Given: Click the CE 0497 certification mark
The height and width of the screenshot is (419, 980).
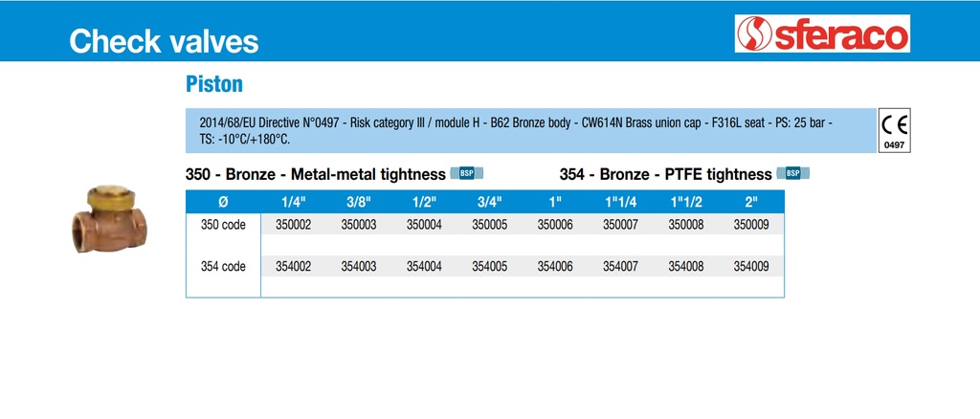Looking at the screenshot, I should tap(894, 131).
